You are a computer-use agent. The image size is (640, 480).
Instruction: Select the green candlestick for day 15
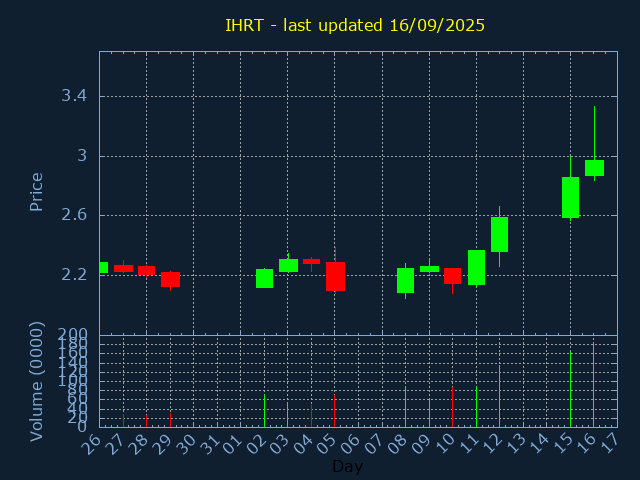click(570, 197)
